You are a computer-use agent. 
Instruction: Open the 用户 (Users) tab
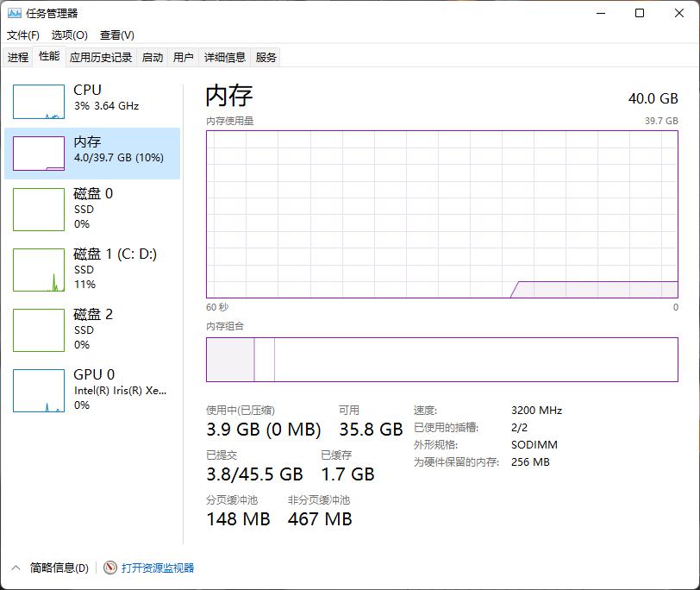pyautogui.click(x=182, y=57)
